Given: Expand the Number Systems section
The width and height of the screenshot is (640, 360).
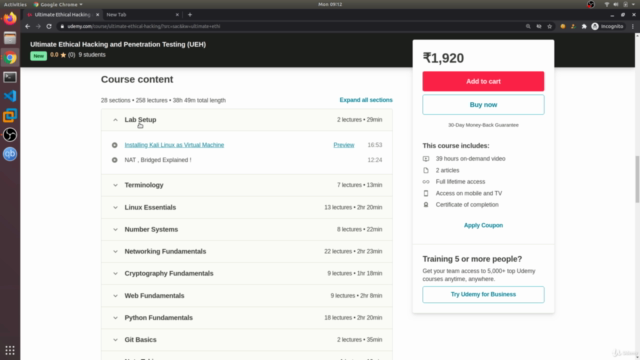Looking at the screenshot, I should tap(247, 229).
